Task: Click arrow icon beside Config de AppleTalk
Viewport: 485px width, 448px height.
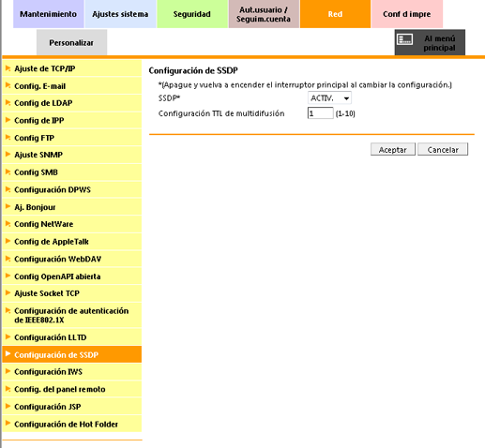Action: pyautogui.click(x=8, y=241)
